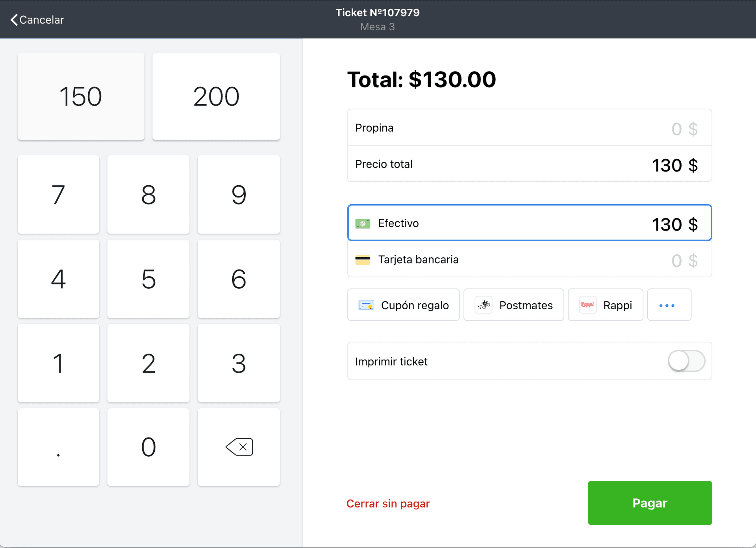This screenshot has height=548, width=756.
Task: Select the 150 quick amount button
Action: coord(81,96)
